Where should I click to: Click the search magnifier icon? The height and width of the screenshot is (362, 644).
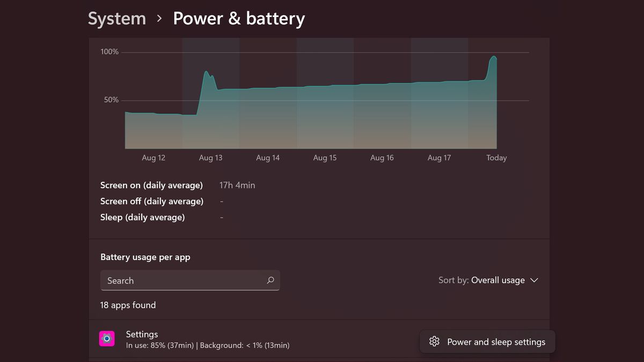coord(270,280)
